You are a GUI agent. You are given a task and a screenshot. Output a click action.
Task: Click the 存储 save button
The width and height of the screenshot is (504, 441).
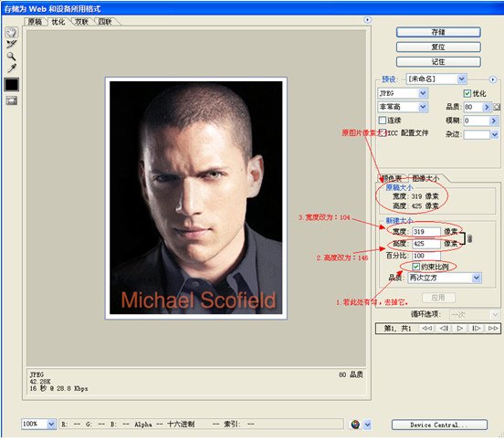(x=438, y=32)
